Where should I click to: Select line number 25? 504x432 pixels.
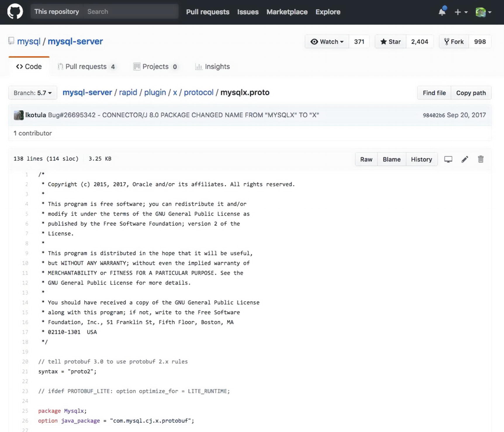pyautogui.click(x=25, y=411)
